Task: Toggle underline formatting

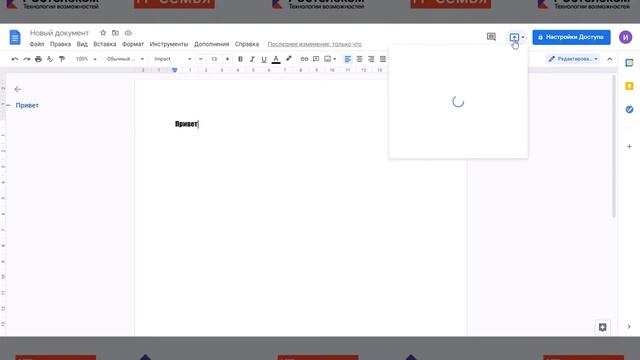Action: (264, 60)
